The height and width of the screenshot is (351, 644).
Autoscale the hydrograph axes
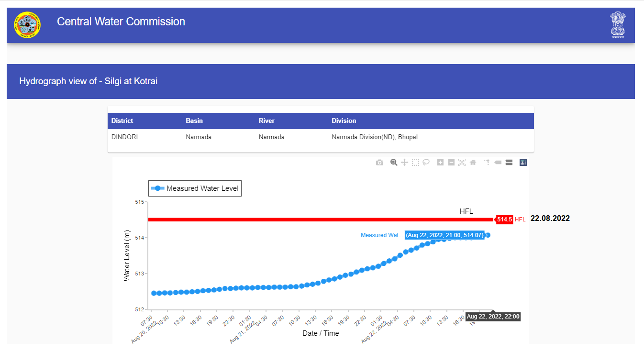click(462, 163)
